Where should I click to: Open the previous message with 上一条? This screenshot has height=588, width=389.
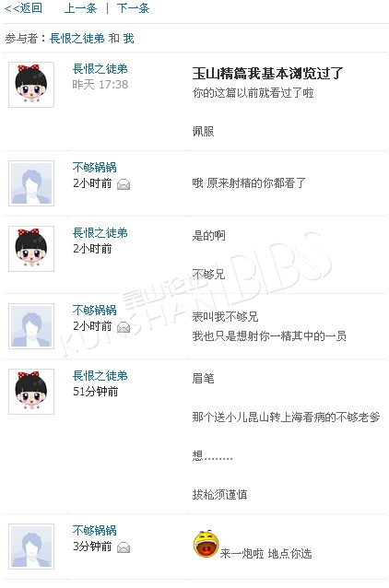pyautogui.click(x=80, y=8)
